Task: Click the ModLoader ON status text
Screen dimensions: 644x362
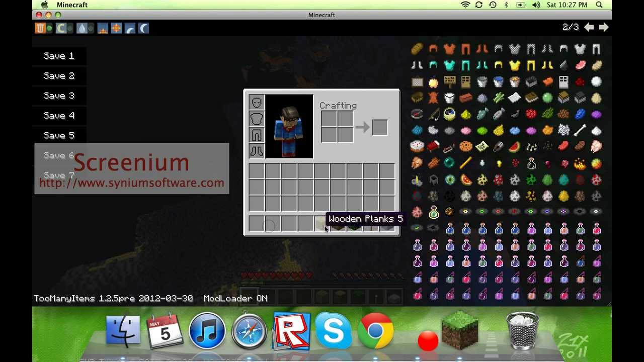Action: (235, 298)
